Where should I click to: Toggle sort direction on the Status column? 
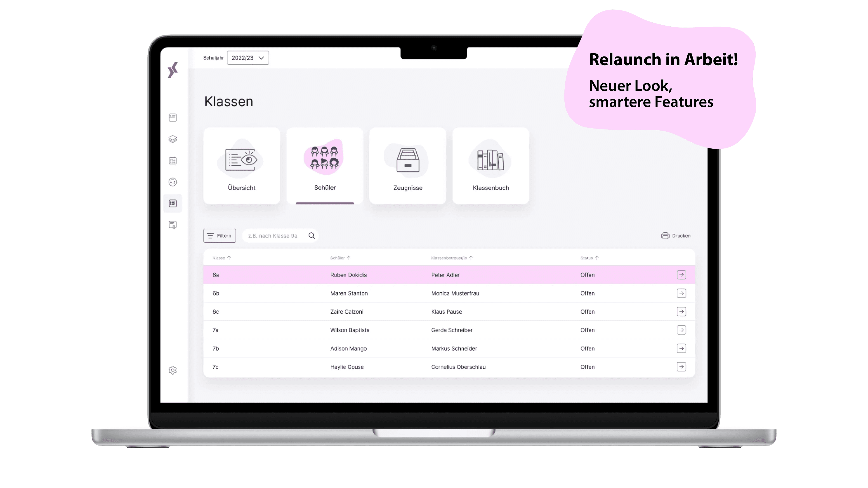597,258
